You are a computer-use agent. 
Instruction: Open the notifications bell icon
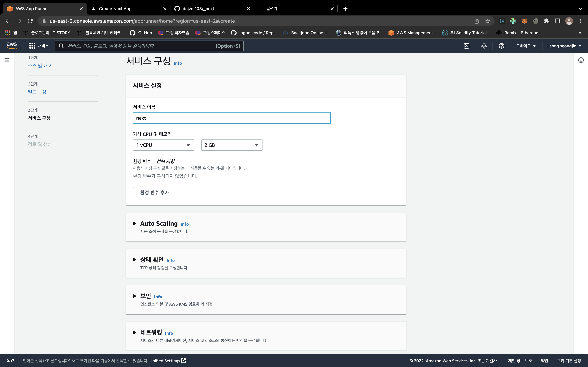click(x=484, y=46)
